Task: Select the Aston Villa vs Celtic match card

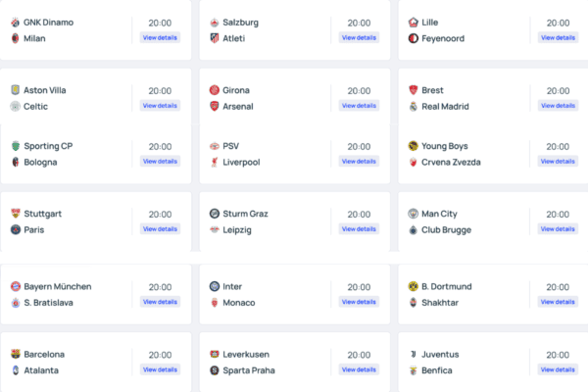Action: 96,98
